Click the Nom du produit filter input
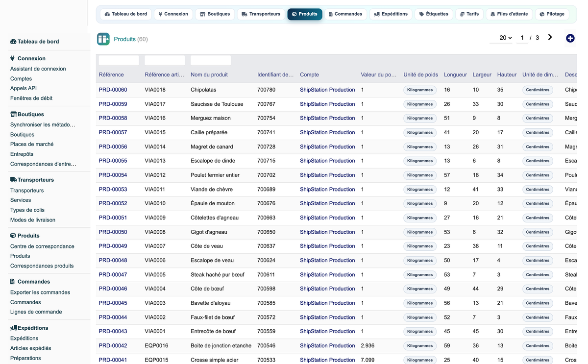The height and width of the screenshot is (364, 588). click(211, 60)
